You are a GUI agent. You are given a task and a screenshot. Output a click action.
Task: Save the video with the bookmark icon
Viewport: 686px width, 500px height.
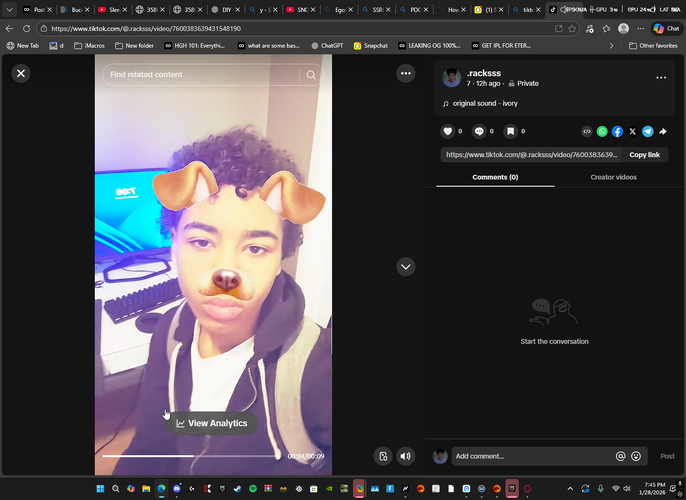click(x=510, y=131)
